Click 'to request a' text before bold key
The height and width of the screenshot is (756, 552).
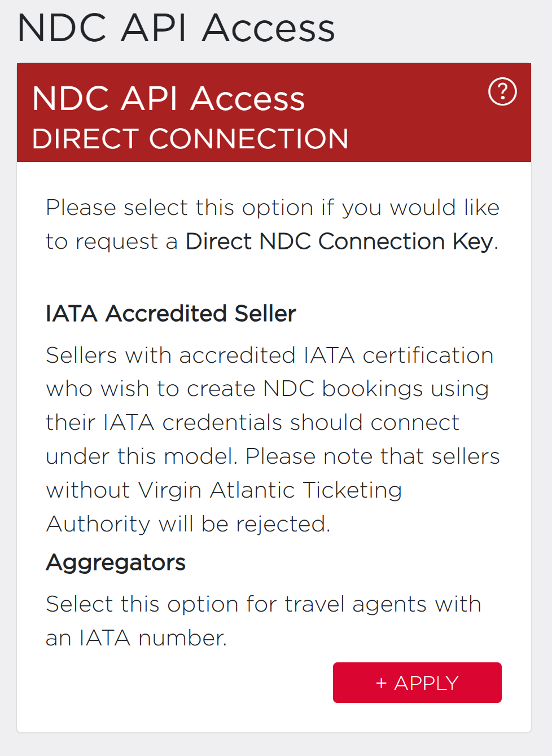(111, 241)
